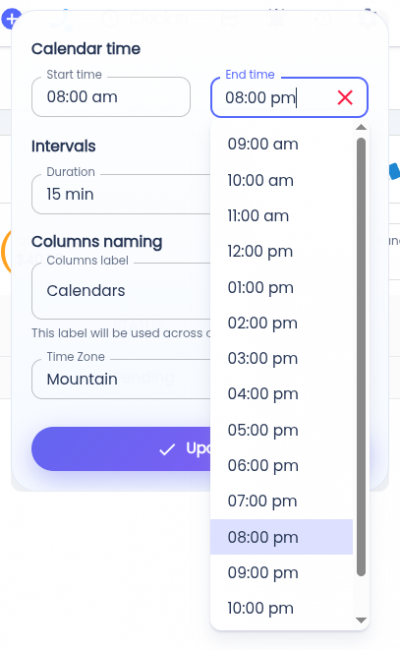This screenshot has height=650, width=400.
Task: Edit the Columns label Calendars field
Action: [x=121, y=291]
